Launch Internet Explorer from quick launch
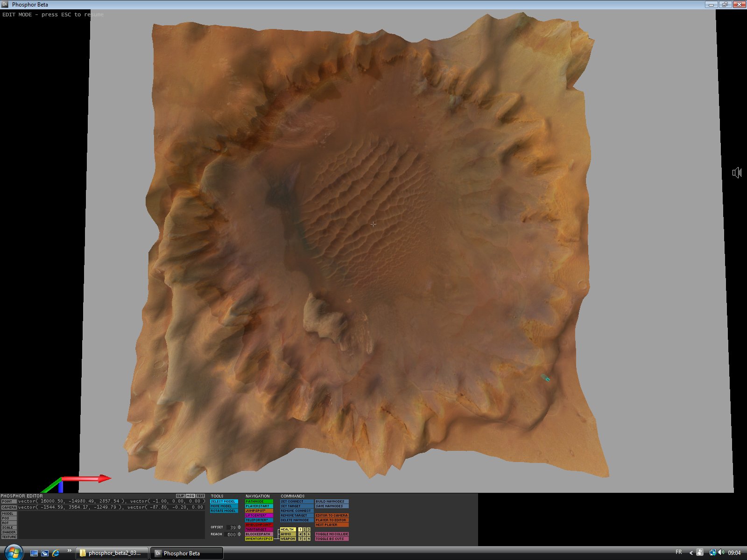Viewport: 747px width, 560px height. (x=56, y=553)
